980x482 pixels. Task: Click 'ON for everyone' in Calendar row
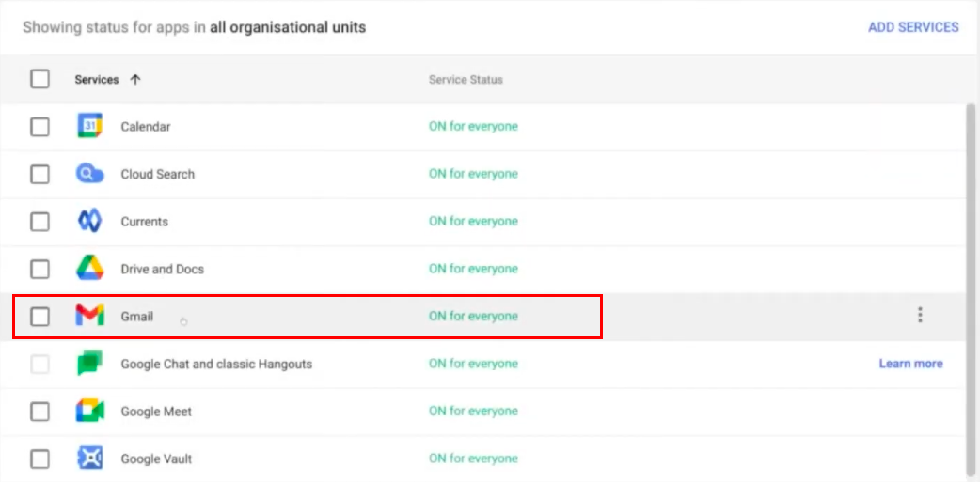click(x=473, y=127)
